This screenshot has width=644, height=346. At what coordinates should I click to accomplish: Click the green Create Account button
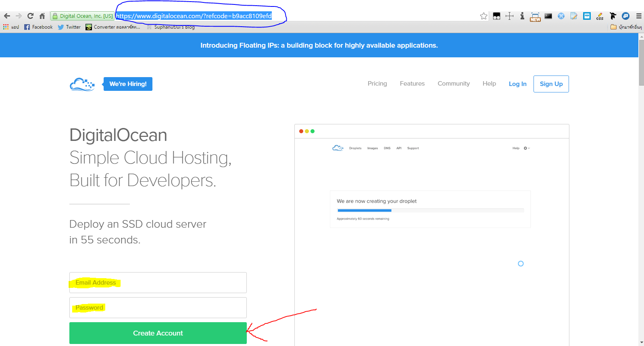pos(158,333)
